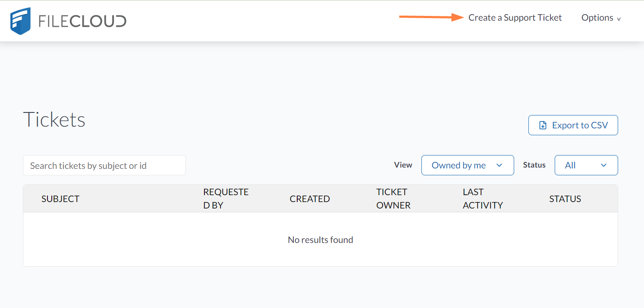This screenshot has height=308, width=644.
Task: Click the FILECLOUD wordmark to return home
Action: coord(82,20)
